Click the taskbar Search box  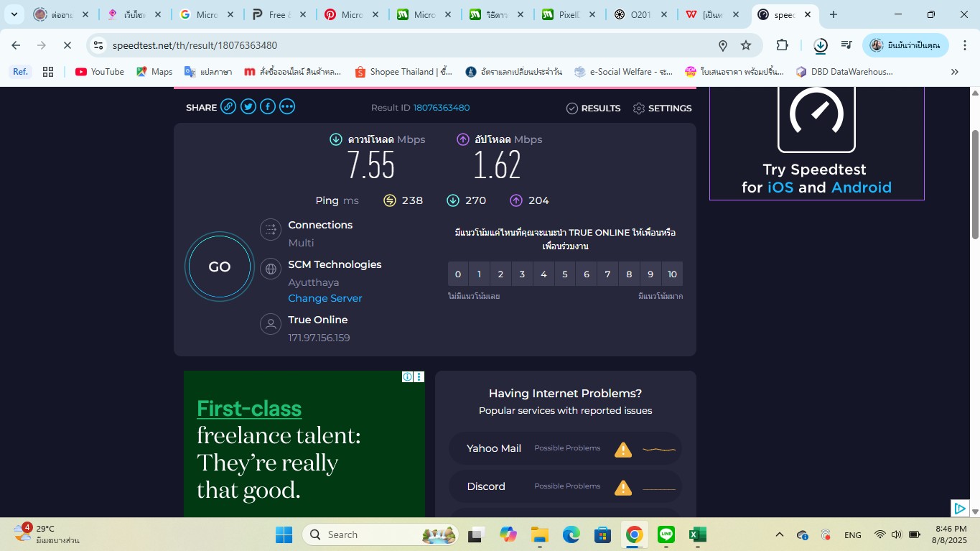point(381,534)
